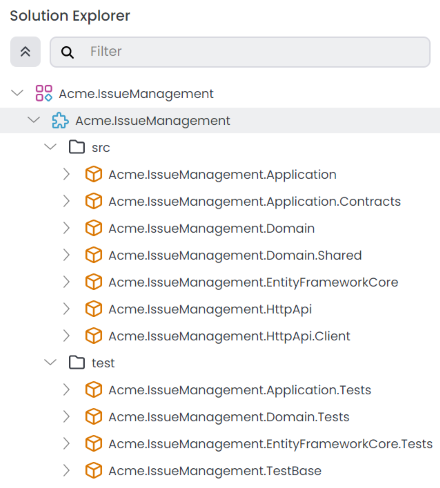Collapse the top-level Acme.IssueManagement solution node
Image resolution: width=440 pixels, height=488 pixels.
pyautogui.click(x=17, y=93)
